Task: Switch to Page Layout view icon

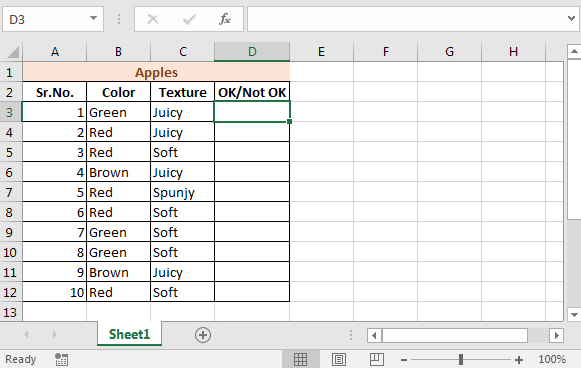Action: (x=339, y=359)
